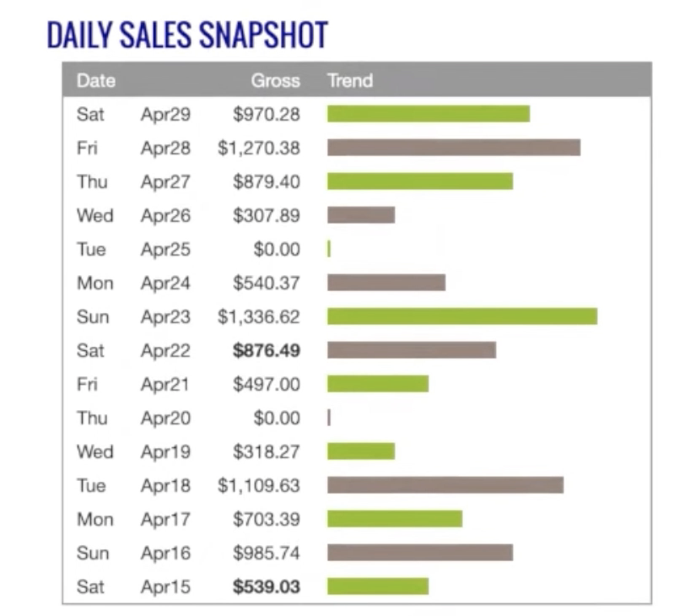Image resolution: width=685 pixels, height=616 pixels.
Task: Select the Apr20 date cell
Action: click(165, 418)
